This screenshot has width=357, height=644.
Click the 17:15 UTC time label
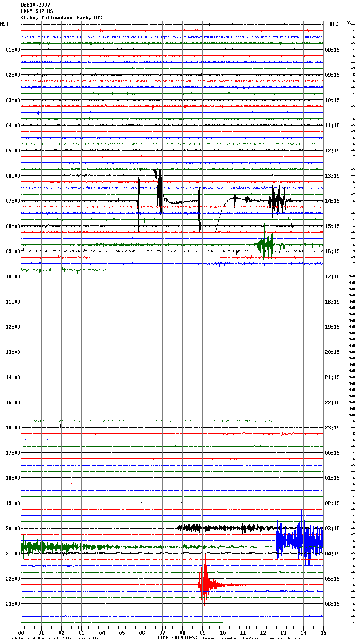332,277
